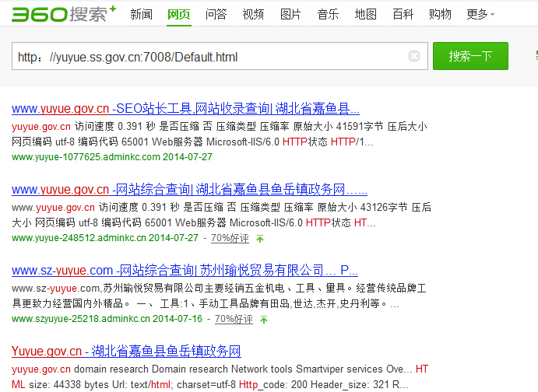Click into the search URL input field
538x392 pixels.
coord(210,57)
